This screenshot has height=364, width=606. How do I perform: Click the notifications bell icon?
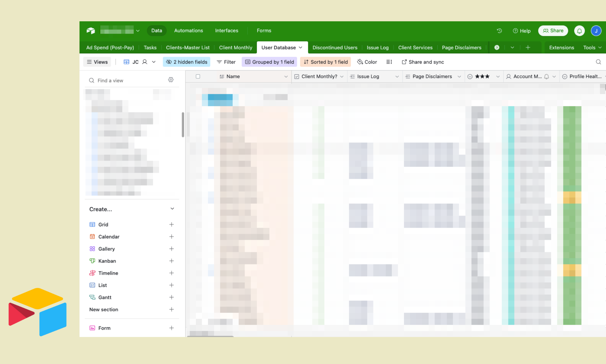click(579, 31)
